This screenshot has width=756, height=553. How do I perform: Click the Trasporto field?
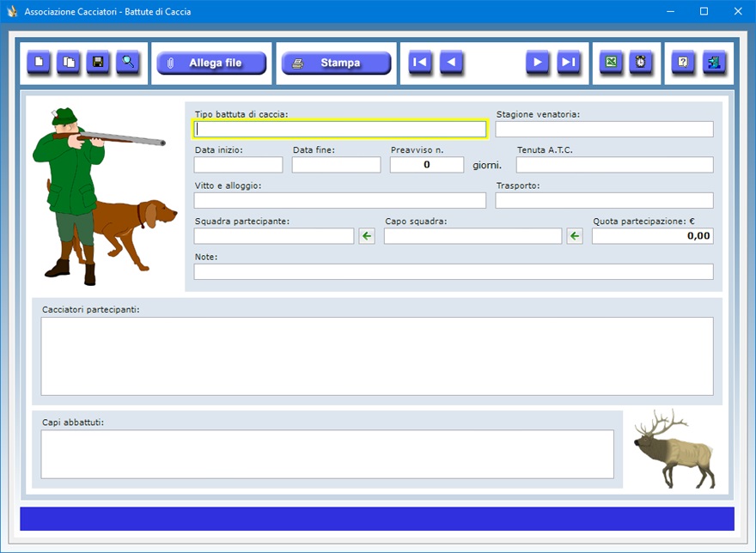[x=604, y=201]
